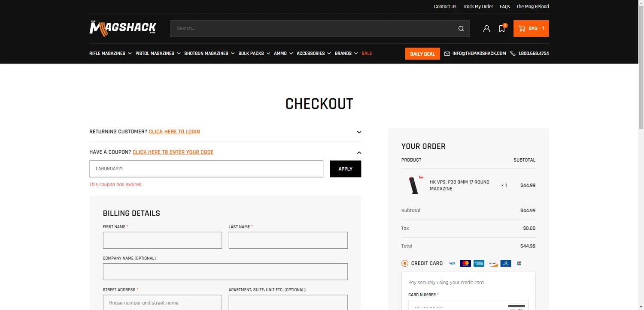This screenshot has width=644, height=310.
Task: Open the Sale menu item
Action: tap(367, 54)
